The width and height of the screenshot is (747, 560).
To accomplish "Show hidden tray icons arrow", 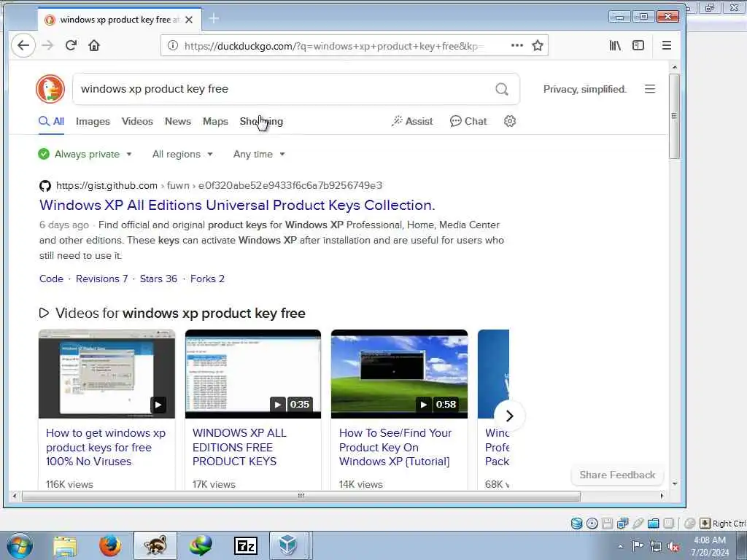I will (620, 547).
